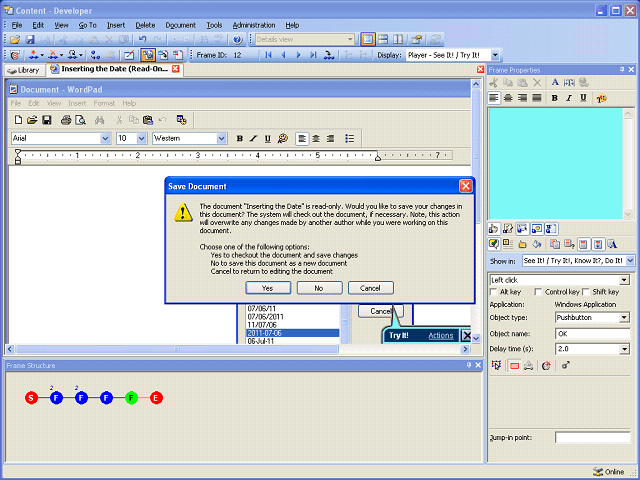Toggle Italic in Frame Properties panel
The image size is (640, 480).
(x=569, y=98)
